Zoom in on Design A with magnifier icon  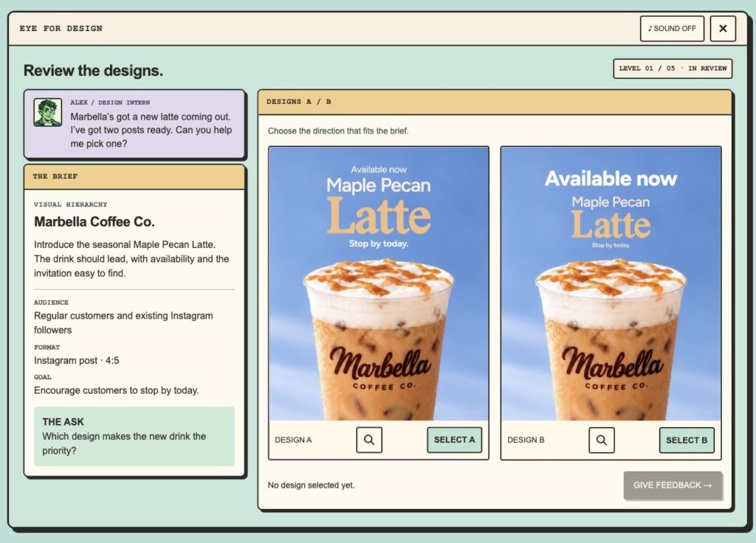[x=369, y=440]
